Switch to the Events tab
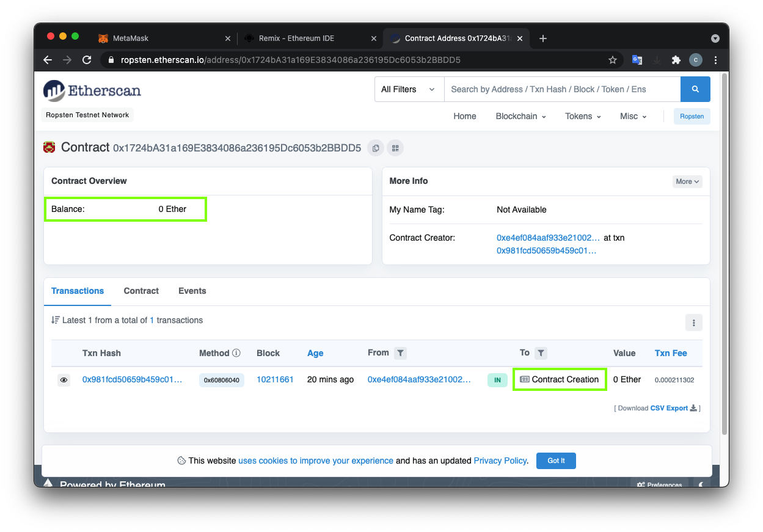This screenshot has width=763, height=532. tap(192, 291)
